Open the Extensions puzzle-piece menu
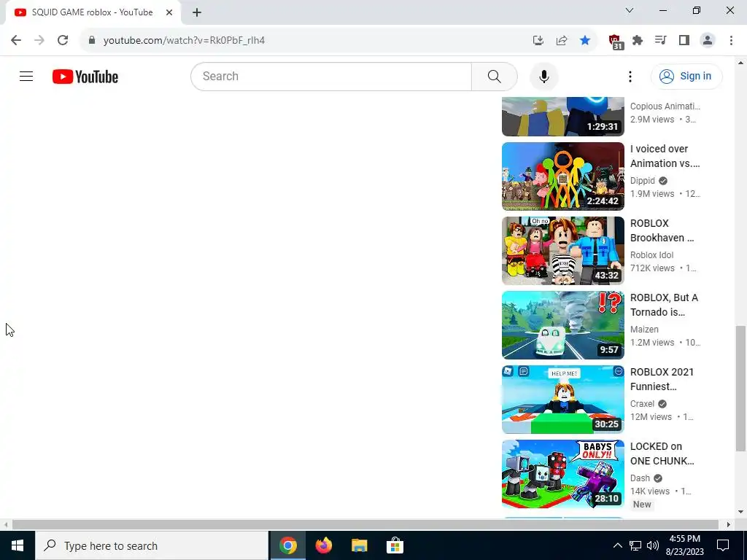The image size is (747, 560). click(638, 40)
